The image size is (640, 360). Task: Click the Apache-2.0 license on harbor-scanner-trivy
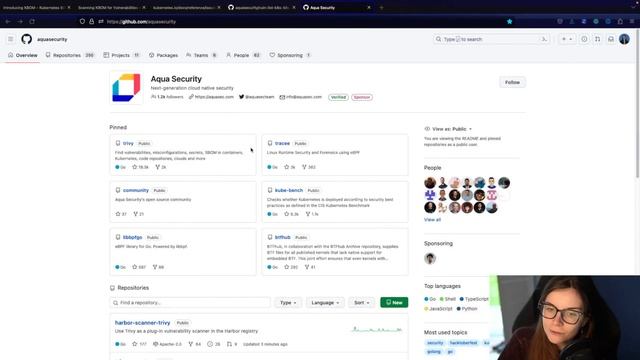click(167, 344)
